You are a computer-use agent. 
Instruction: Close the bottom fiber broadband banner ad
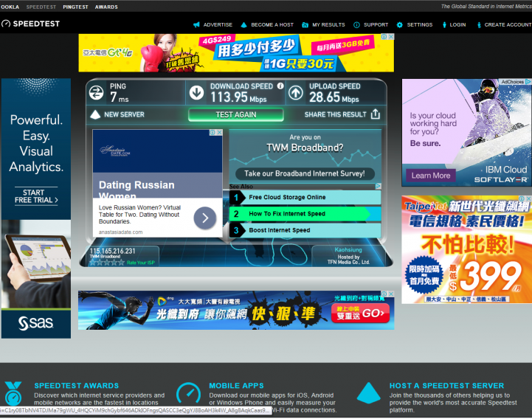[x=391, y=294]
